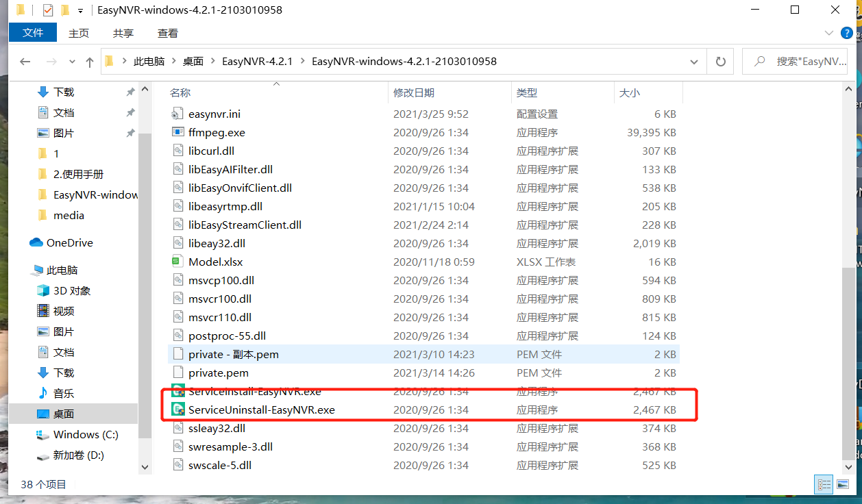Select 视频 under 此电脑
Image resolution: width=862 pixels, height=504 pixels.
point(64,311)
